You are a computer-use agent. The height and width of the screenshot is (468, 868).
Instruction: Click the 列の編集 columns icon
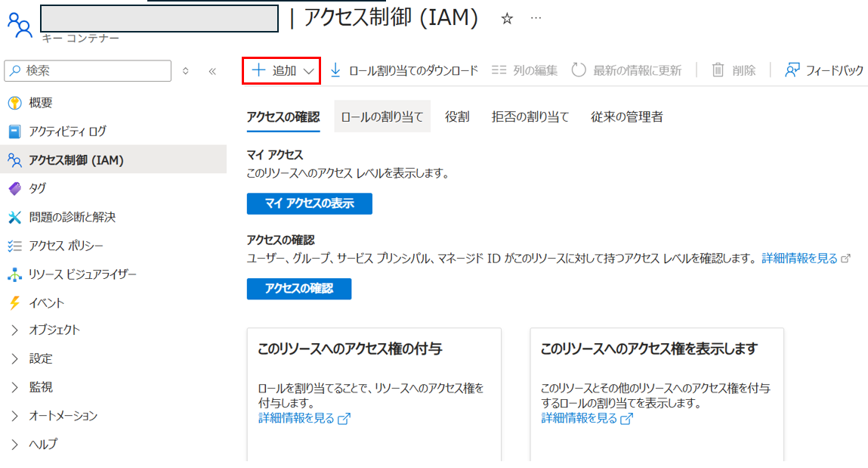(499, 70)
